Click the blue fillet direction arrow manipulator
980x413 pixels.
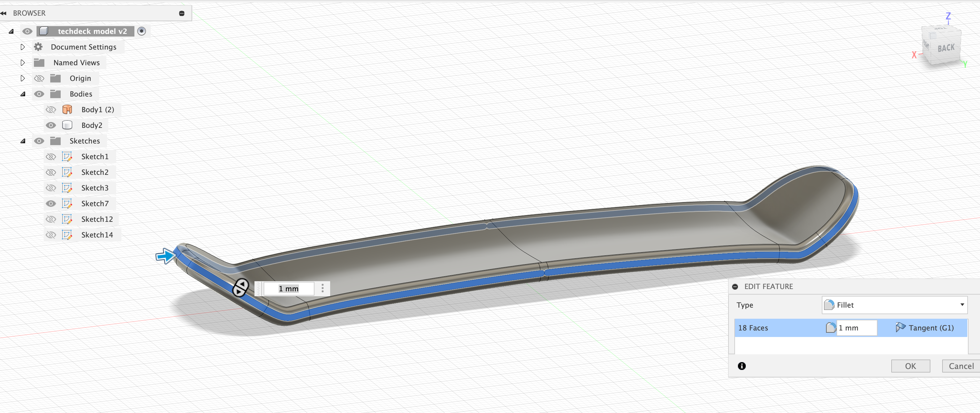pyautogui.click(x=165, y=256)
